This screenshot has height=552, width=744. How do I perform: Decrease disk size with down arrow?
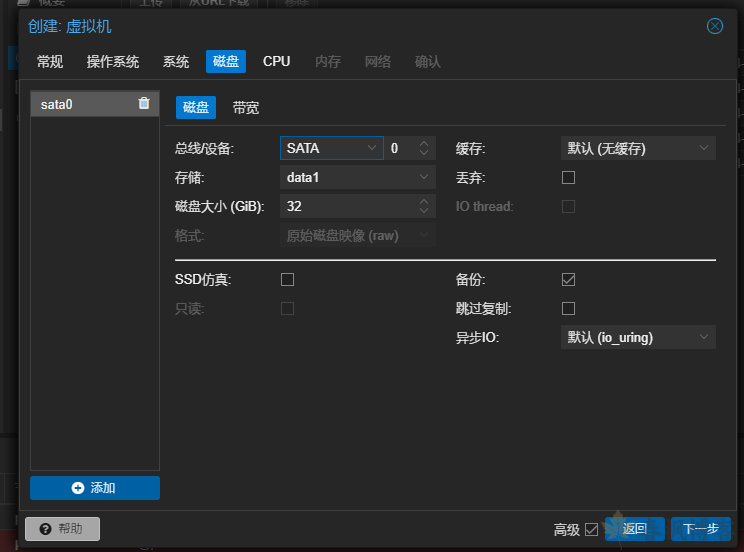pyautogui.click(x=424, y=211)
